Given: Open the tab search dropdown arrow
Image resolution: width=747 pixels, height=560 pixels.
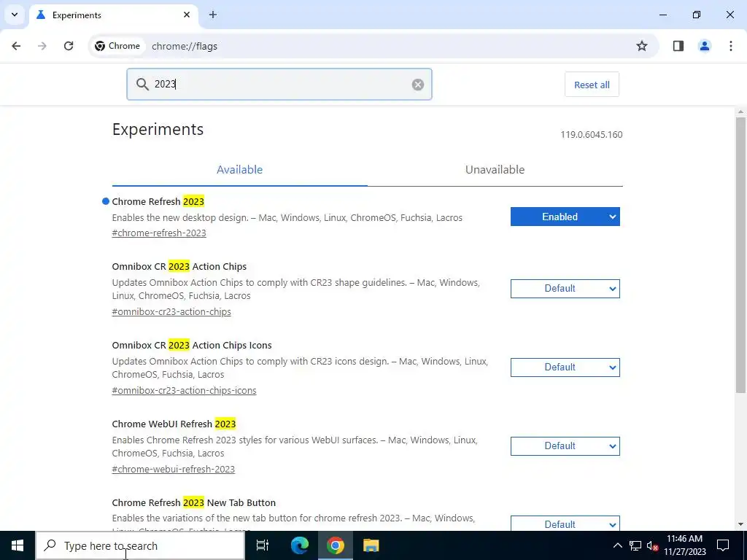Looking at the screenshot, I should (x=15, y=15).
